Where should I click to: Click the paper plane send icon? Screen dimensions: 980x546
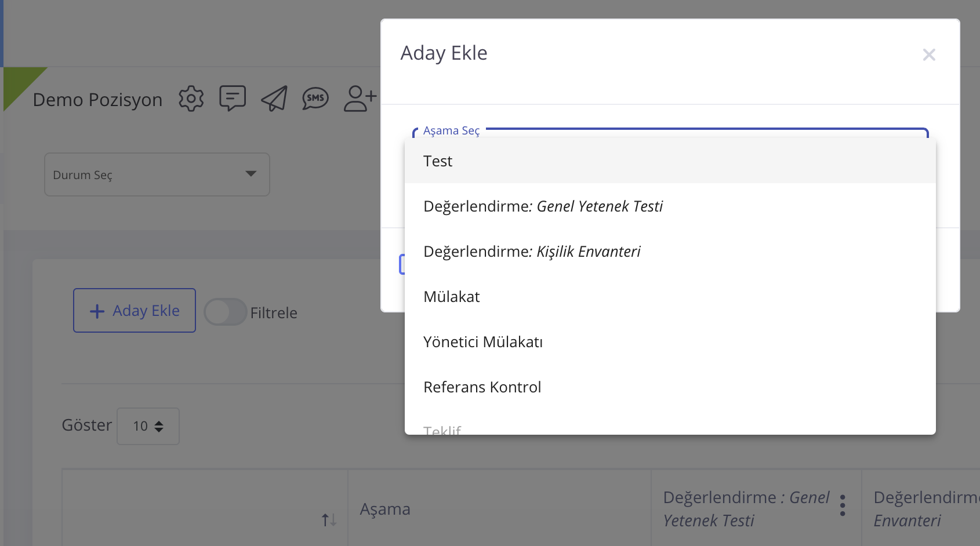coord(274,99)
